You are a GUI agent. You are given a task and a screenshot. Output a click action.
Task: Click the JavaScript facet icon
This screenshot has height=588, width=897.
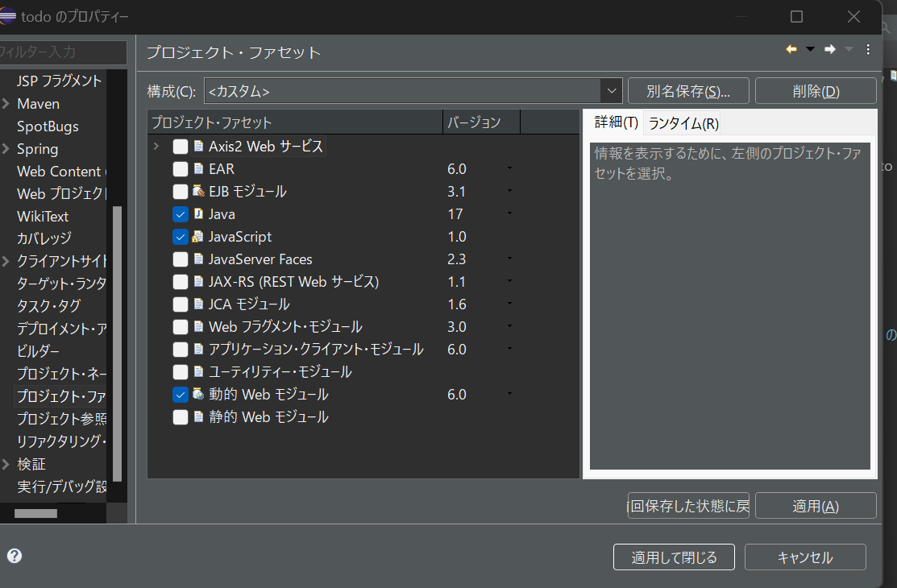pos(198,237)
